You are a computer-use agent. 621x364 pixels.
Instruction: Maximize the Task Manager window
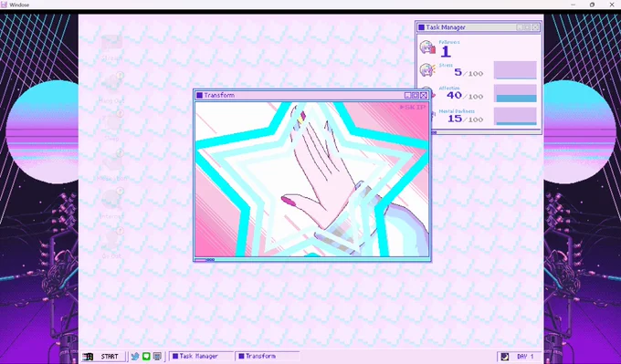click(x=528, y=27)
